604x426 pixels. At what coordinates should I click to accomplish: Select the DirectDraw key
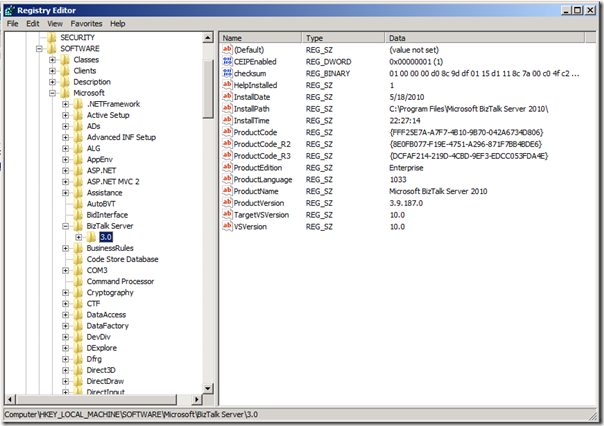105,381
